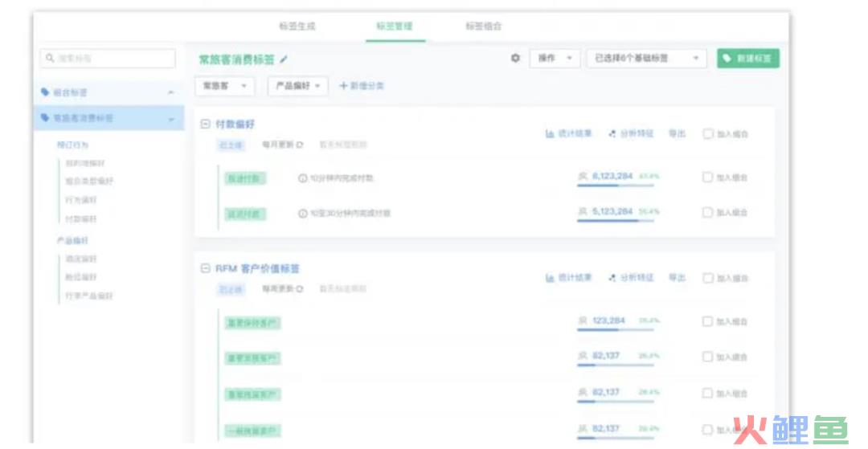
Task: Select 预订行为 in the sidebar tree
Action: point(72,145)
